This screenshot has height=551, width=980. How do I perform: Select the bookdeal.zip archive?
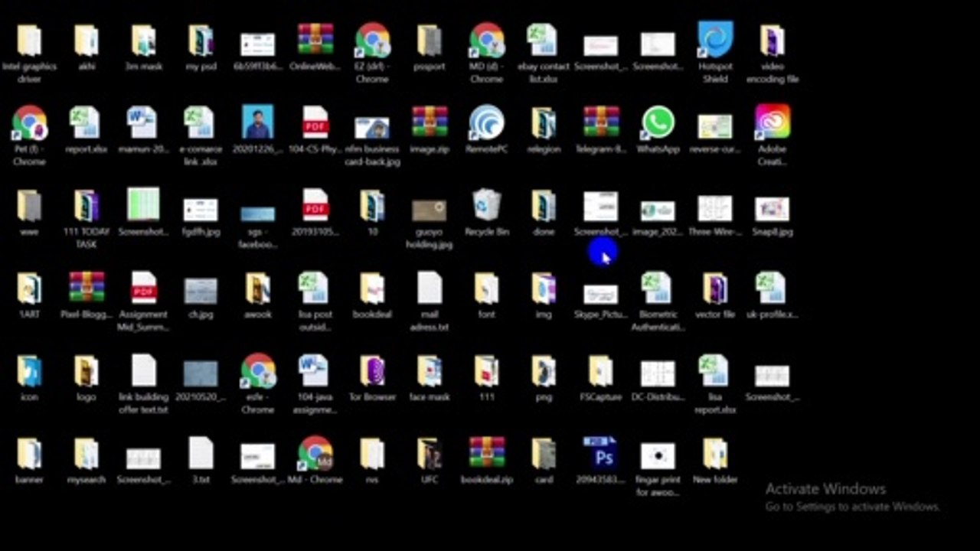(x=486, y=454)
